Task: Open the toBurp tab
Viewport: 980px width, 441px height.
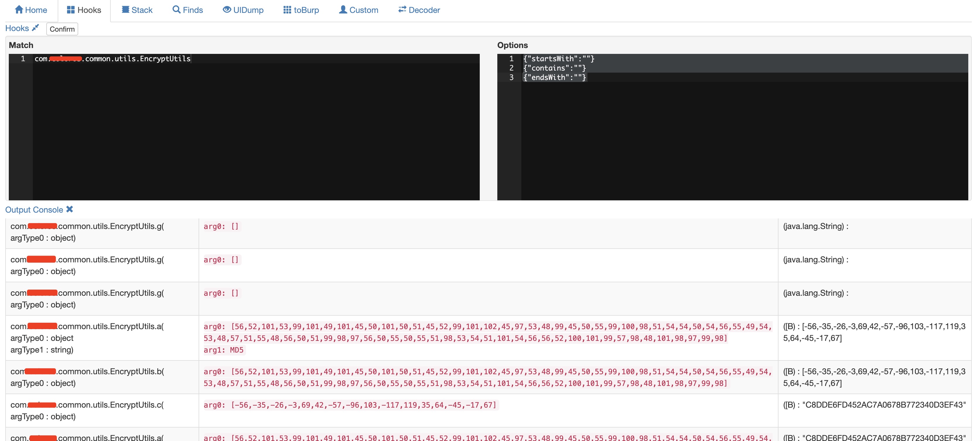Action: pos(301,10)
